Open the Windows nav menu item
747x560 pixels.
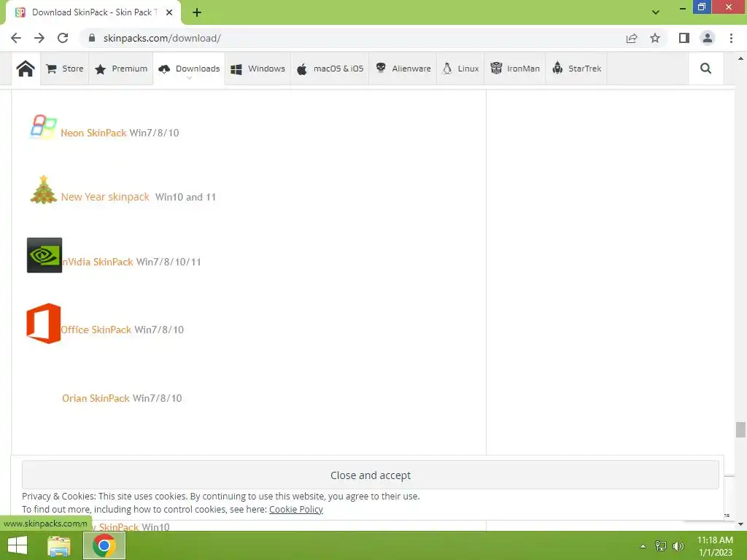pyautogui.click(x=258, y=69)
